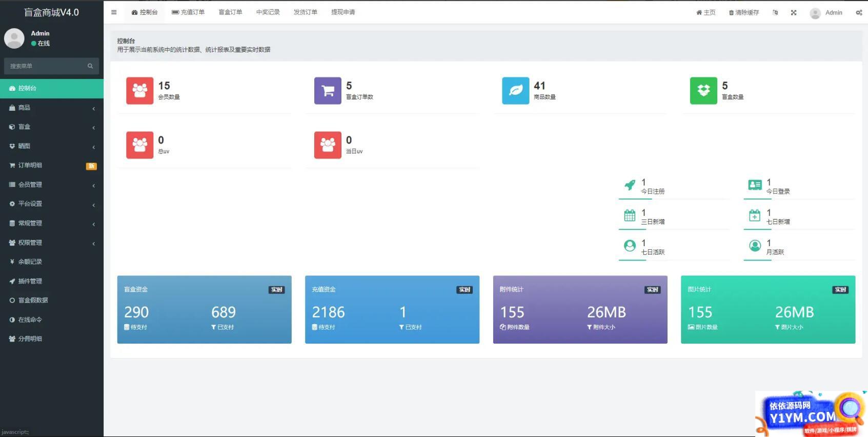The height and width of the screenshot is (437, 868).
Task: Click the 290 待支付 value in 盲盒资金
Action: point(136,312)
